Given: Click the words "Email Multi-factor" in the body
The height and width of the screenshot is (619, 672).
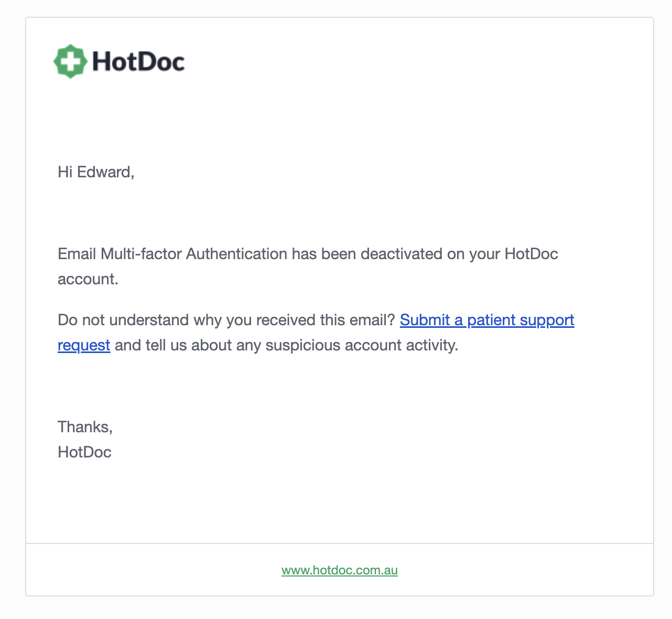Looking at the screenshot, I should (x=120, y=254).
